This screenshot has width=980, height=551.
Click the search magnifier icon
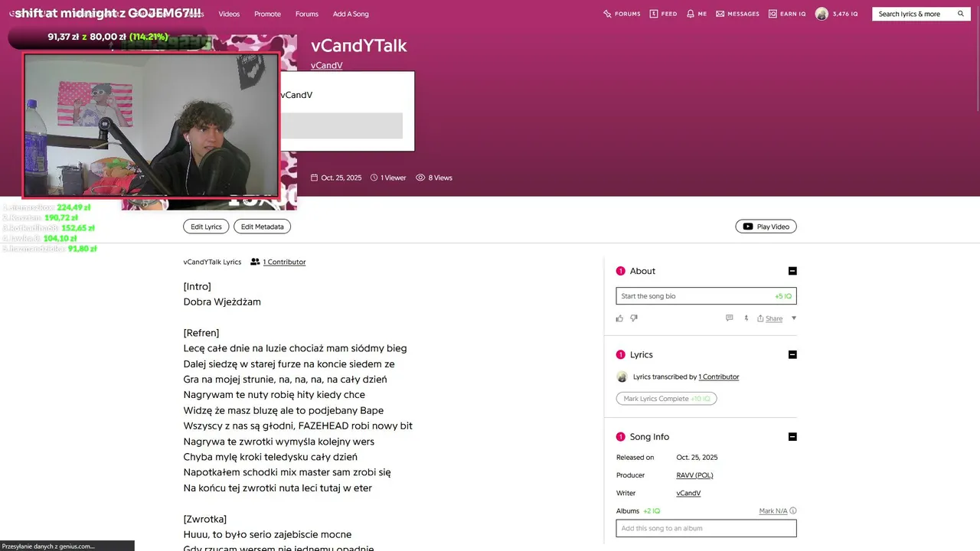tap(961, 14)
